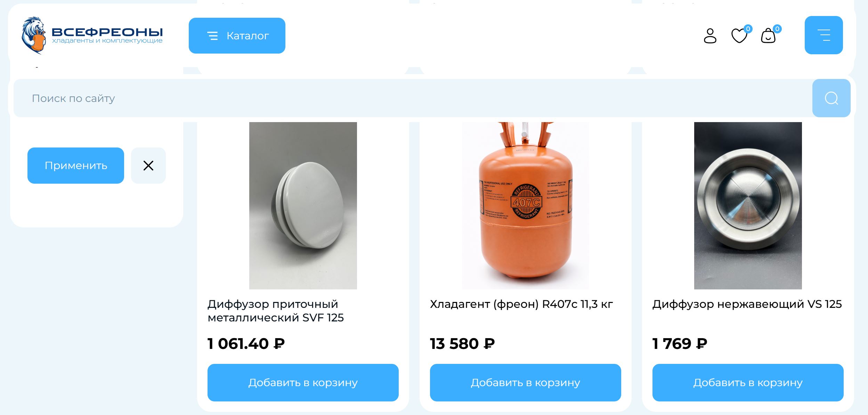This screenshot has width=868, height=415.
Task: Open Диффузор нержавеющий VS 125 title
Action: click(747, 304)
